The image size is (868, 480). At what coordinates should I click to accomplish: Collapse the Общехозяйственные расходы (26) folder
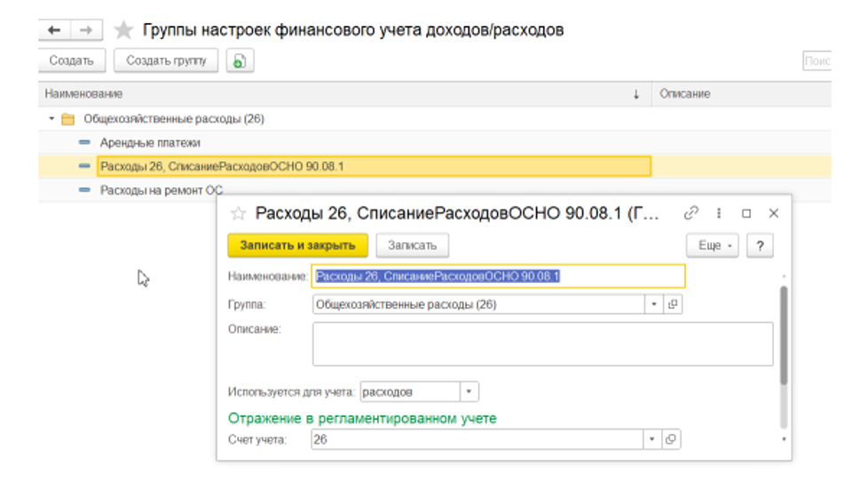(x=51, y=119)
